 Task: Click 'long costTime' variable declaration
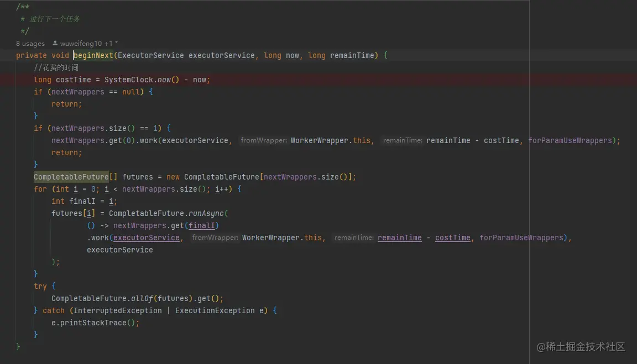click(62, 80)
